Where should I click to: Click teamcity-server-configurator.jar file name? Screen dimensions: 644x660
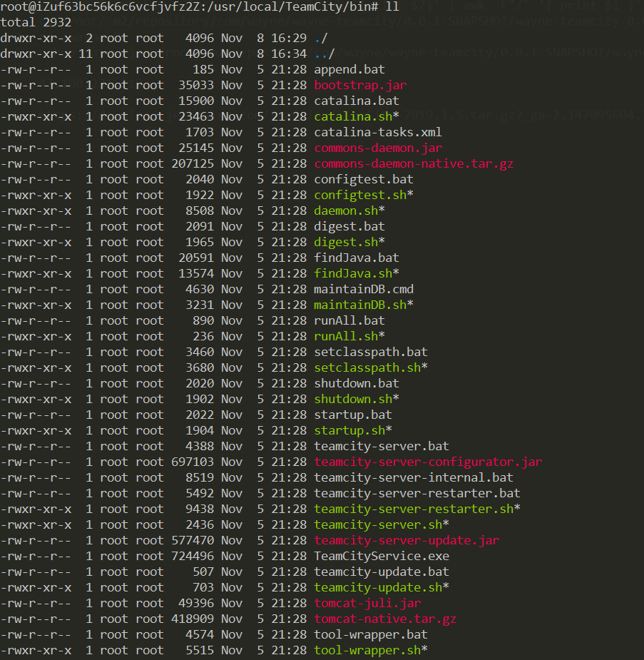[x=428, y=462]
